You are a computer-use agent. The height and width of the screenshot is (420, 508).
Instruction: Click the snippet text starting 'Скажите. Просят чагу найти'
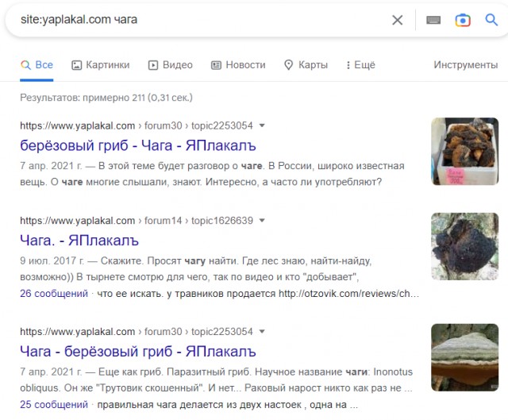point(196,268)
